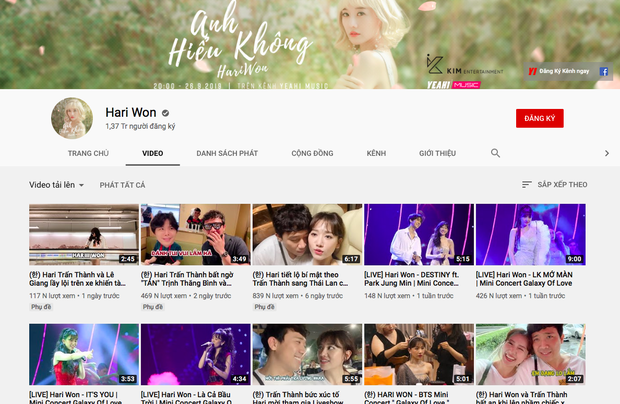
Task: Open thumbnail of 4:34 Là Cả Bầu Trời video
Action: [x=196, y=354]
